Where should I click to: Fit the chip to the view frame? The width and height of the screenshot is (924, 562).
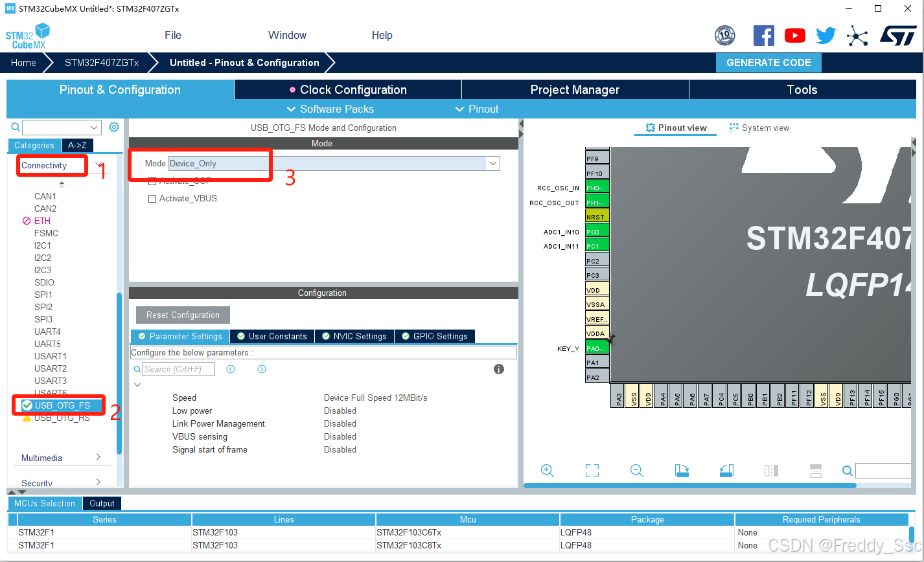pos(592,471)
